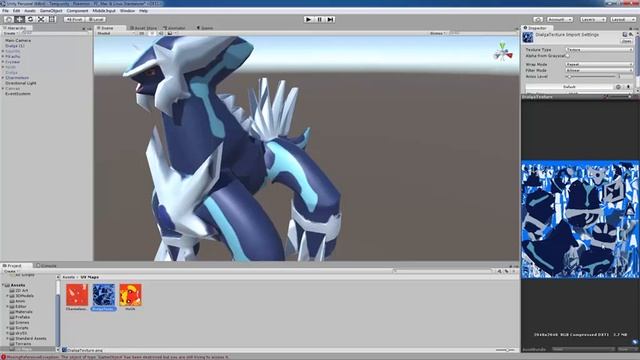Viewport: 640px width, 360px height.
Task: Open the File menu
Action: coord(5,11)
